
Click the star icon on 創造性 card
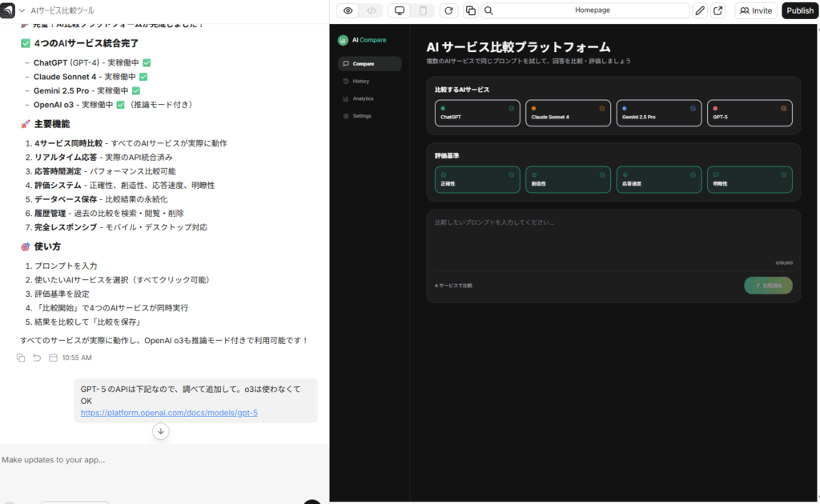pyautogui.click(x=534, y=175)
